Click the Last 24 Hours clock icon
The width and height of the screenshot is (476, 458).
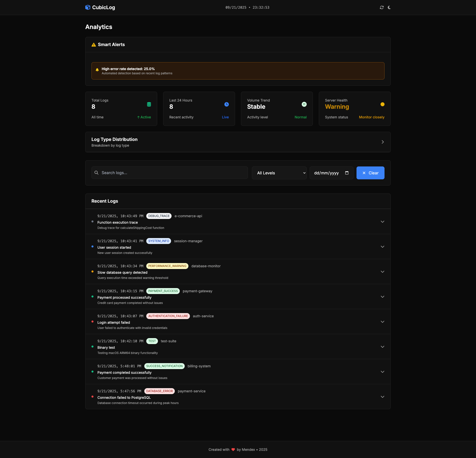(227, 104)
